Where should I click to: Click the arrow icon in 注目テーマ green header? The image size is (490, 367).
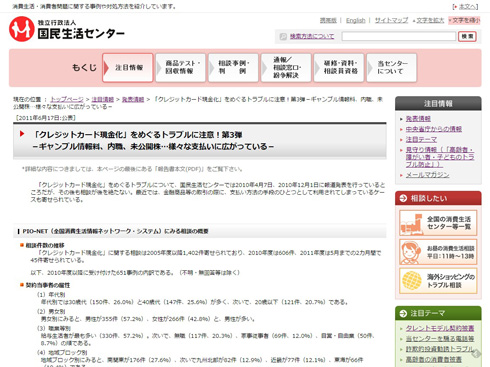403,313
